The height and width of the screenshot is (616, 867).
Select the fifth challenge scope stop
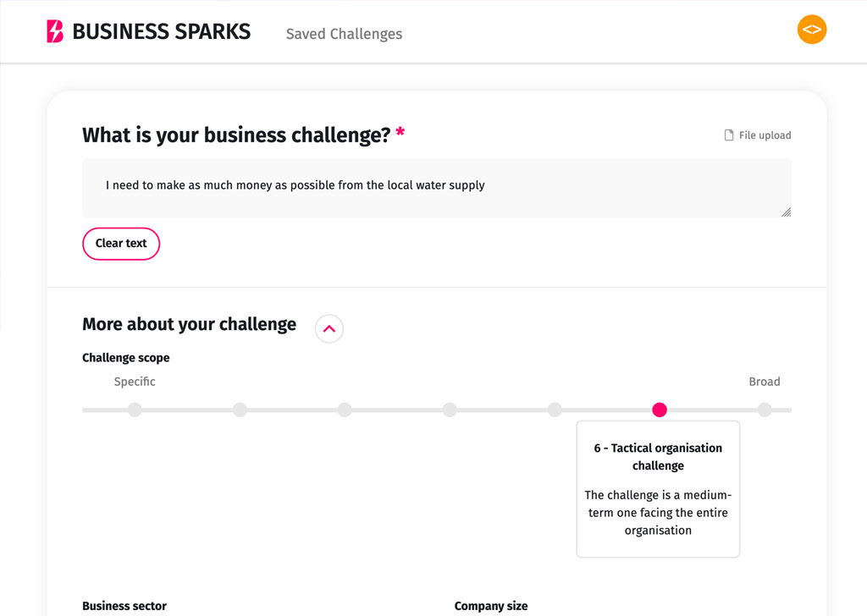(x=555, y=410)
